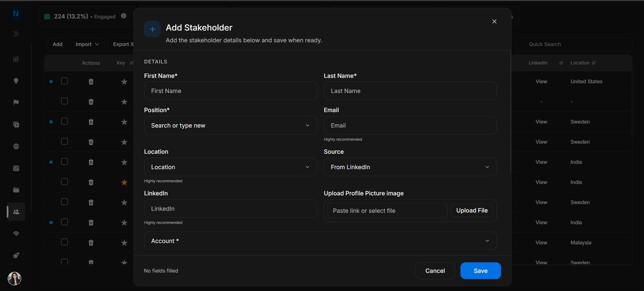Viewport: 644px width, 291px height.
Task: Toggle key star for the United States row
Action: point(124,82)
